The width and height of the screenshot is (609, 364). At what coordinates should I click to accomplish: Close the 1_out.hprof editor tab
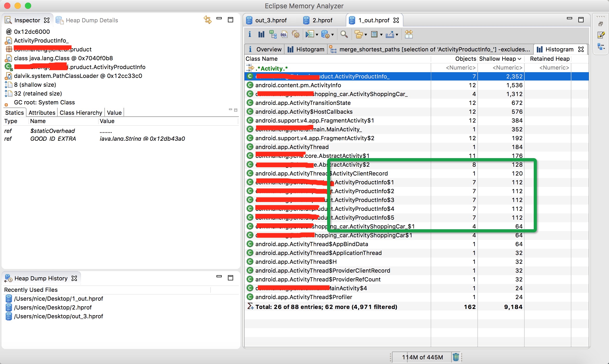pyautogui.click(x=396, y=20)
